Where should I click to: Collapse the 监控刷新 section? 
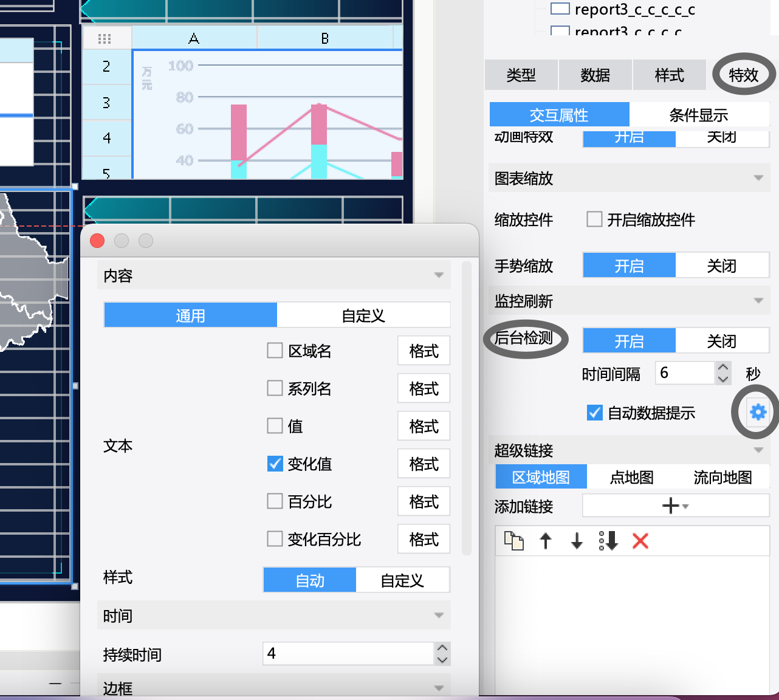(x=758, y=301)
